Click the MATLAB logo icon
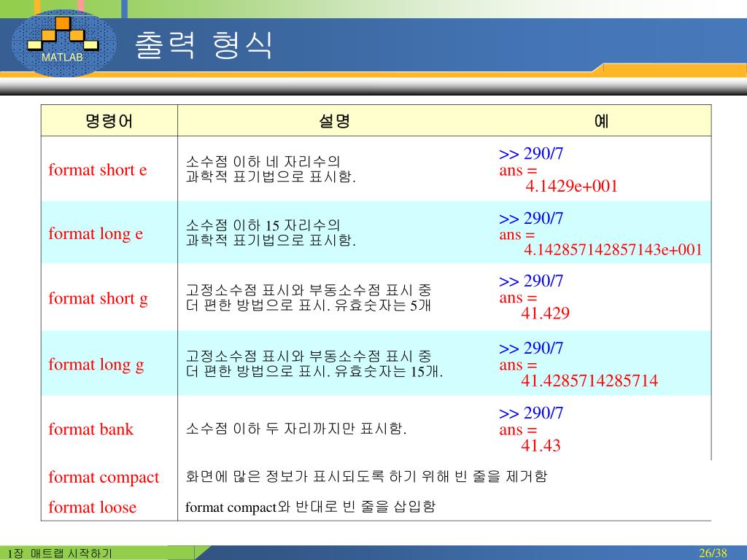 pos(64,43)
